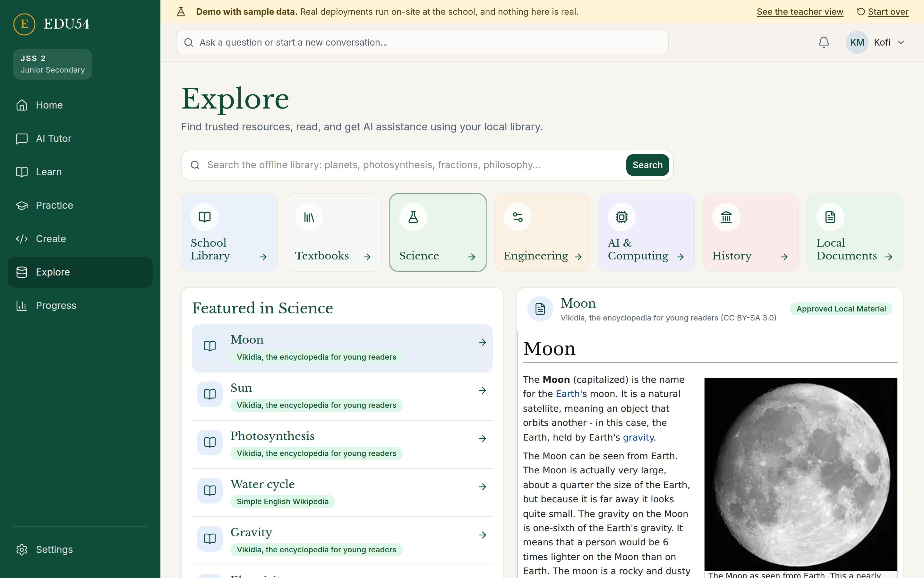This screenshot has width=924, height=578.
Task: Open the School Library book icon
Action: tap(205, 217)
